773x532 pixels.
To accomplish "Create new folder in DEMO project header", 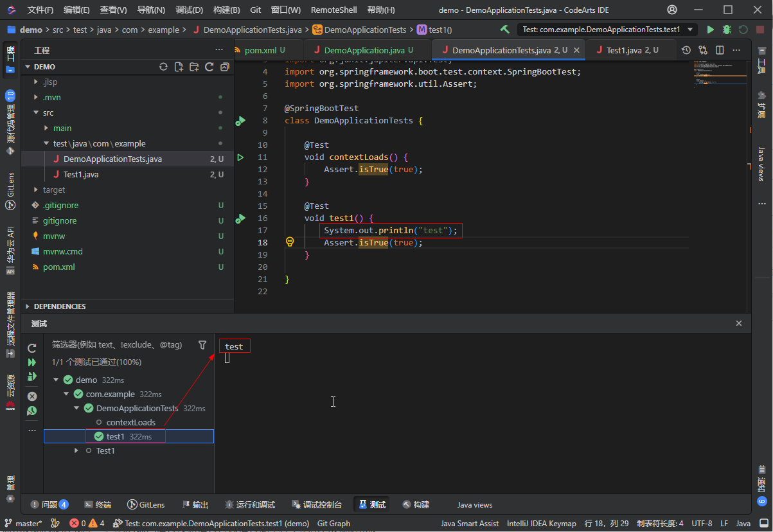I will (x=194, y=67).
